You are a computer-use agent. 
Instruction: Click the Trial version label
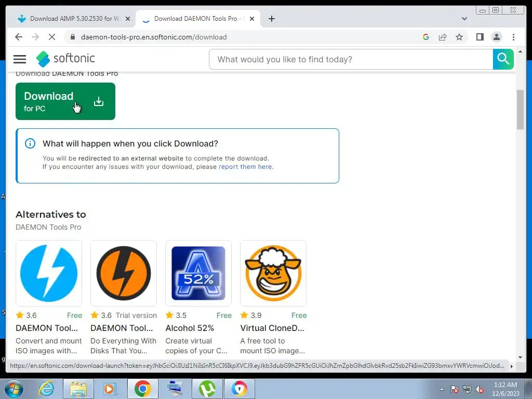pyautogui.click(x=136, y=315)
